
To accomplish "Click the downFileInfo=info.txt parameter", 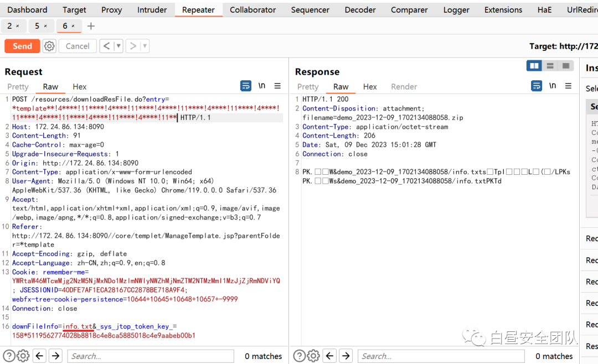I will coord(52,326).
